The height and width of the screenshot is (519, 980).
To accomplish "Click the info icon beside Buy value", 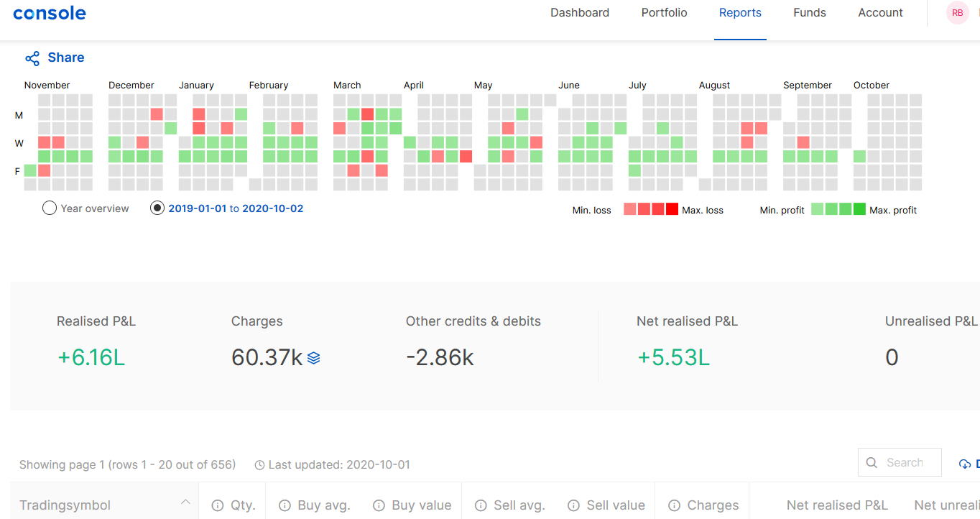I will pyautogui.click(x=379, y=505).
